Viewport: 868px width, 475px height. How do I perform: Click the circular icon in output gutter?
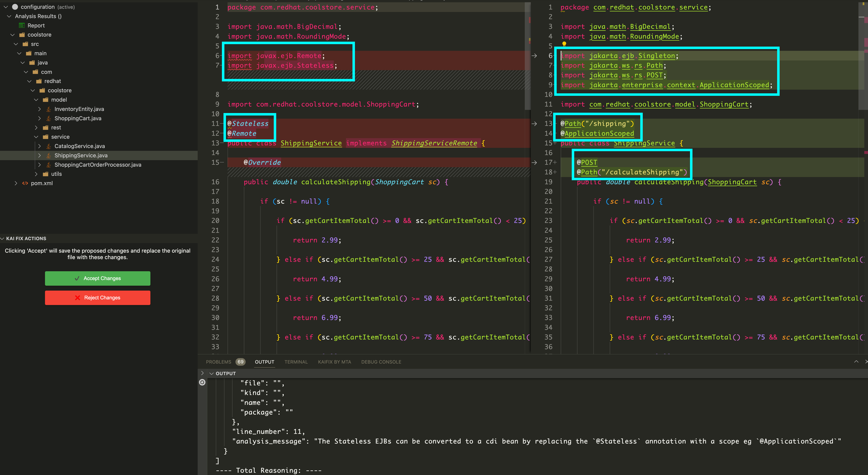pos(202,382)
